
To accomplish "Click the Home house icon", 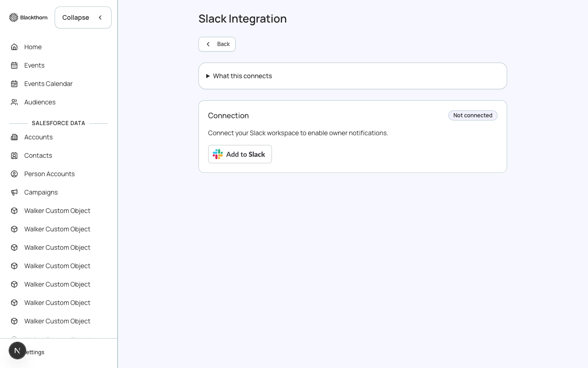I will click(14, 47).
